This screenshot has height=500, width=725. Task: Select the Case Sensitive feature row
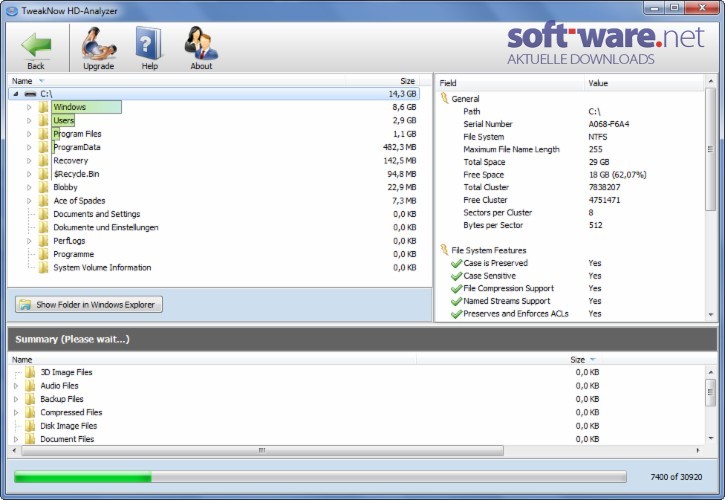(570, 276)
